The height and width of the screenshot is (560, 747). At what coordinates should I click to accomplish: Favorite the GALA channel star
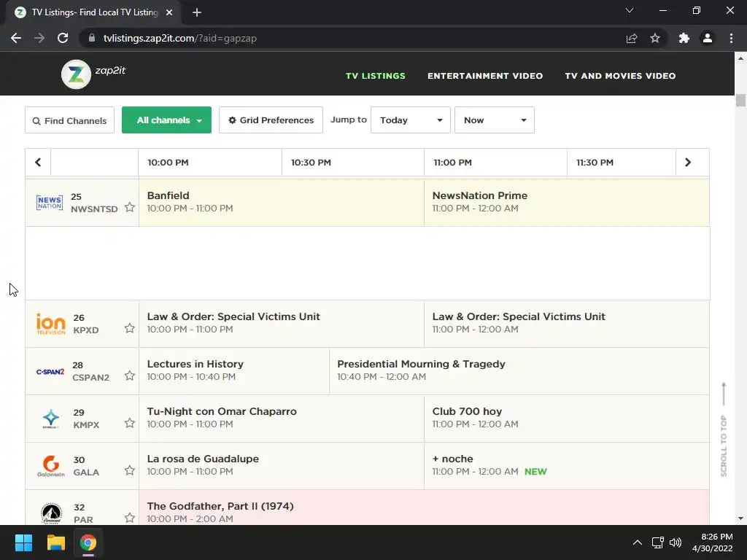pos(130,470)
